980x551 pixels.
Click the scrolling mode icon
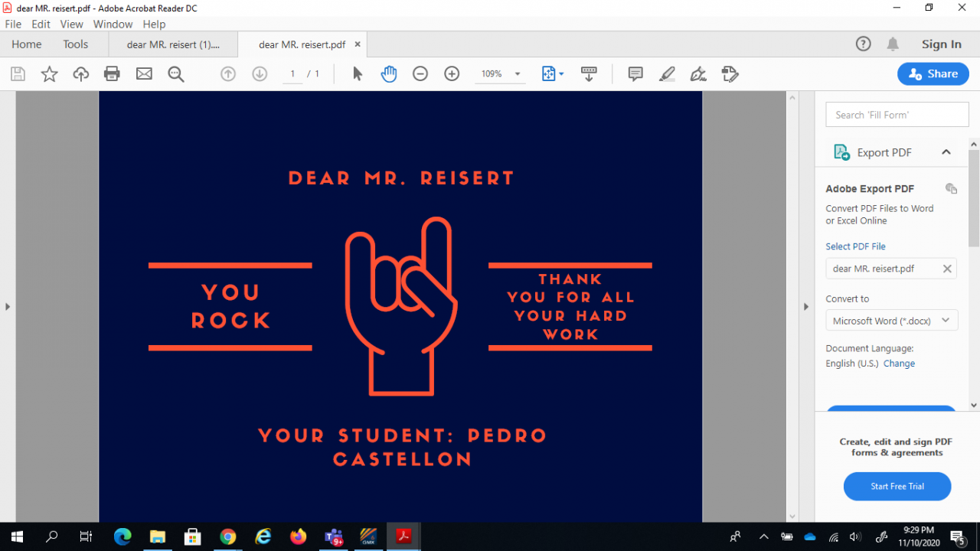coord(589,74)
